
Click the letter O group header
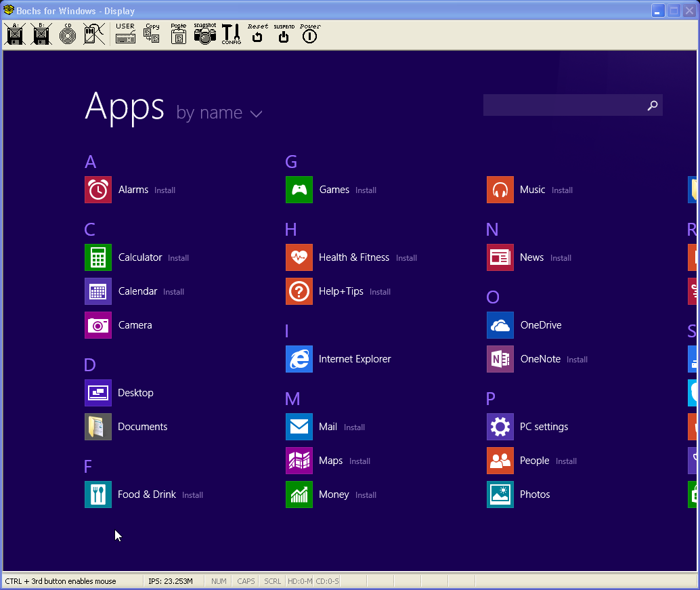pos(493,297)
